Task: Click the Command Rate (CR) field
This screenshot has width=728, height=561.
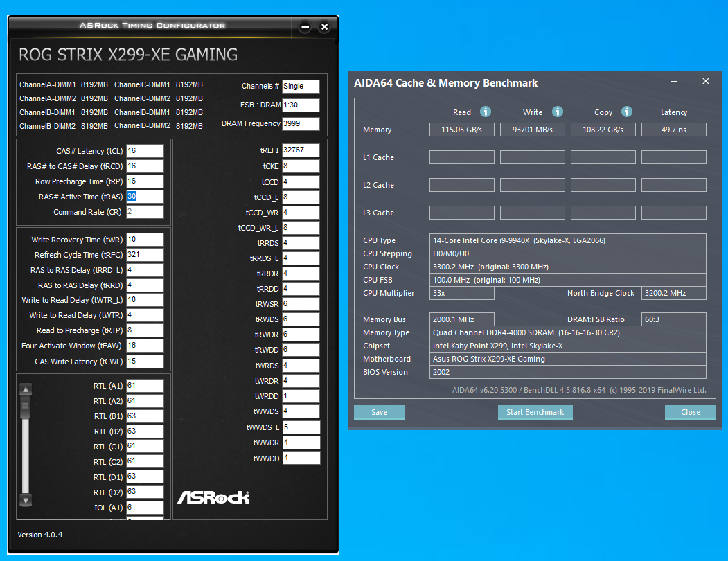Action: coord(145,212)
